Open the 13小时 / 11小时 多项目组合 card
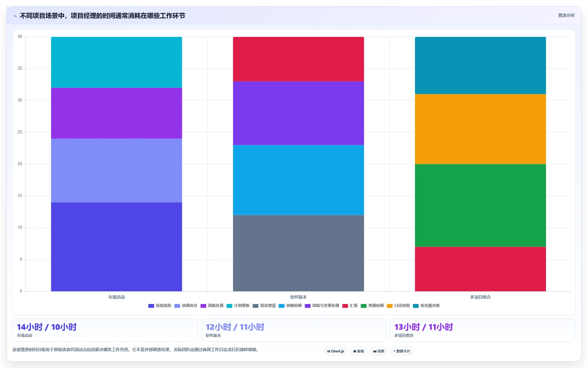Image resolution: width=588 pixels, height=368 pixels. click(482, 330)
